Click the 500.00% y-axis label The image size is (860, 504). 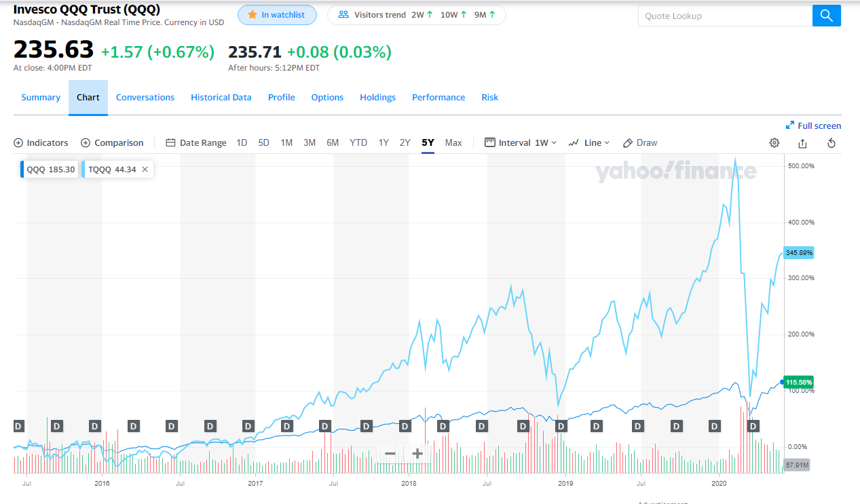802,166
